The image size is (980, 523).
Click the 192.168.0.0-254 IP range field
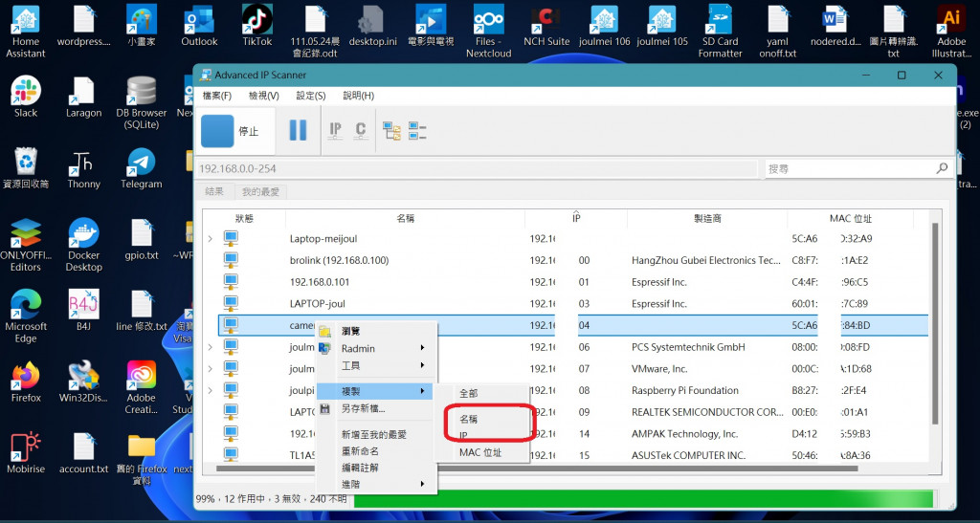click(x=477, y=168)
